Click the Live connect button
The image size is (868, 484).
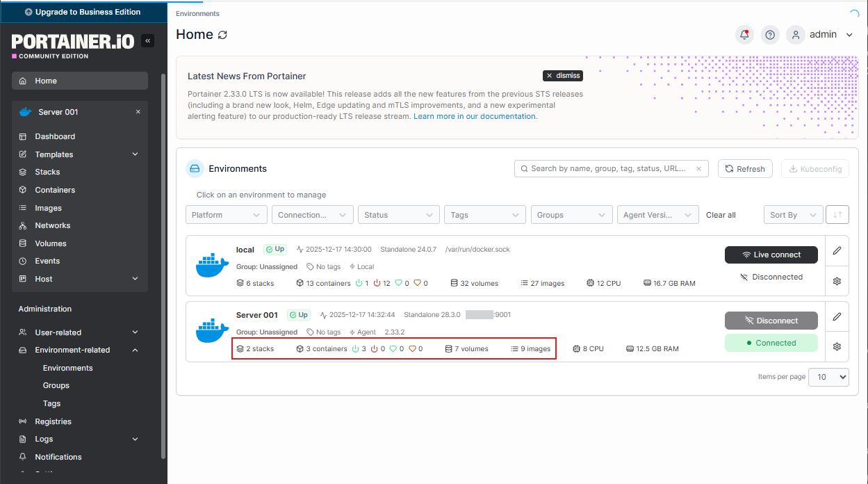pyautogui.click(x=771, y=255)
